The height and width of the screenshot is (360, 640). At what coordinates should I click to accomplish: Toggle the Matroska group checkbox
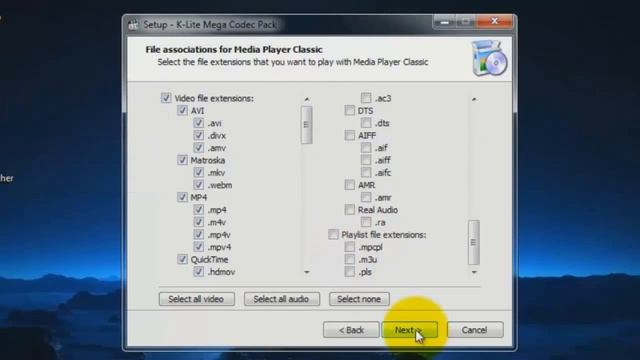click(x=182, y=160)
